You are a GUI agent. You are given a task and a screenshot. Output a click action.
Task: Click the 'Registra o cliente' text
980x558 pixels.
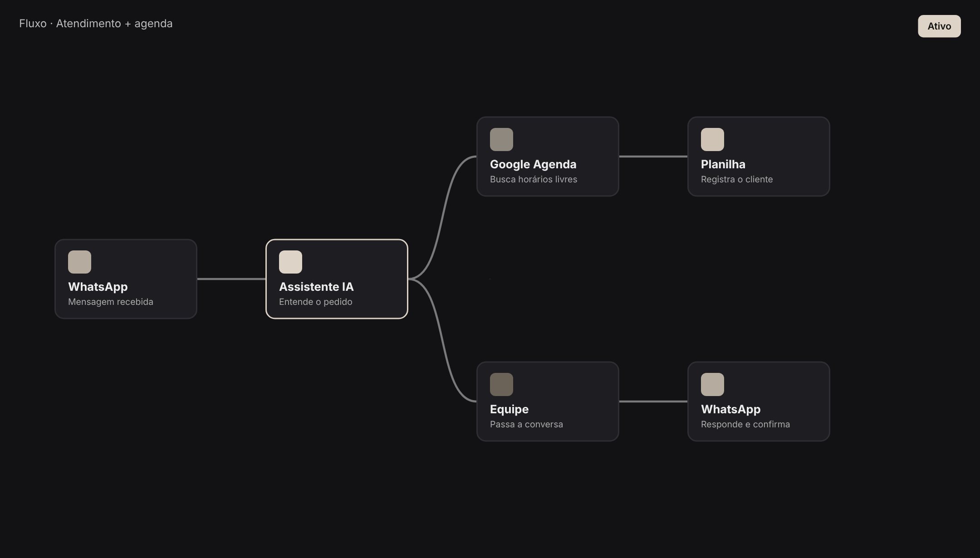737,179
